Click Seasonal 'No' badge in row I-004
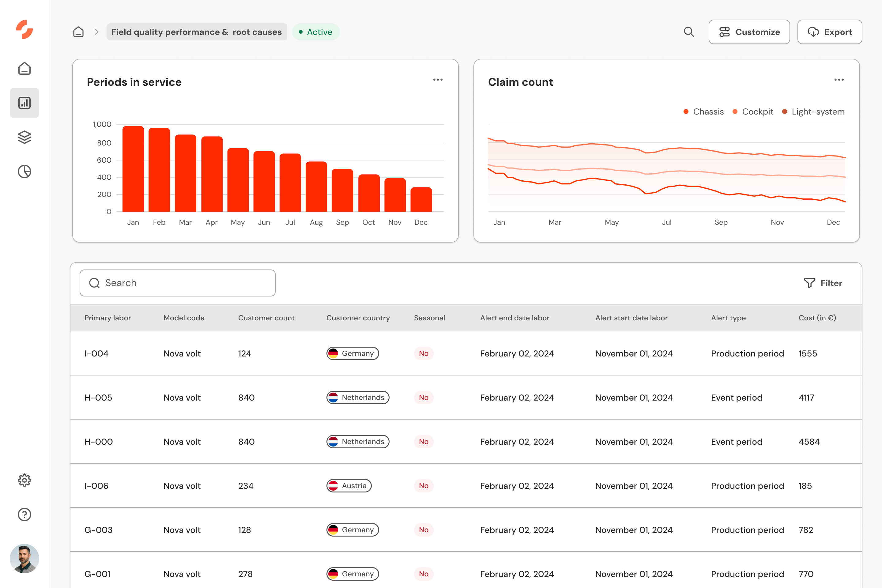882x588 pixels. (x=424, y=353)
